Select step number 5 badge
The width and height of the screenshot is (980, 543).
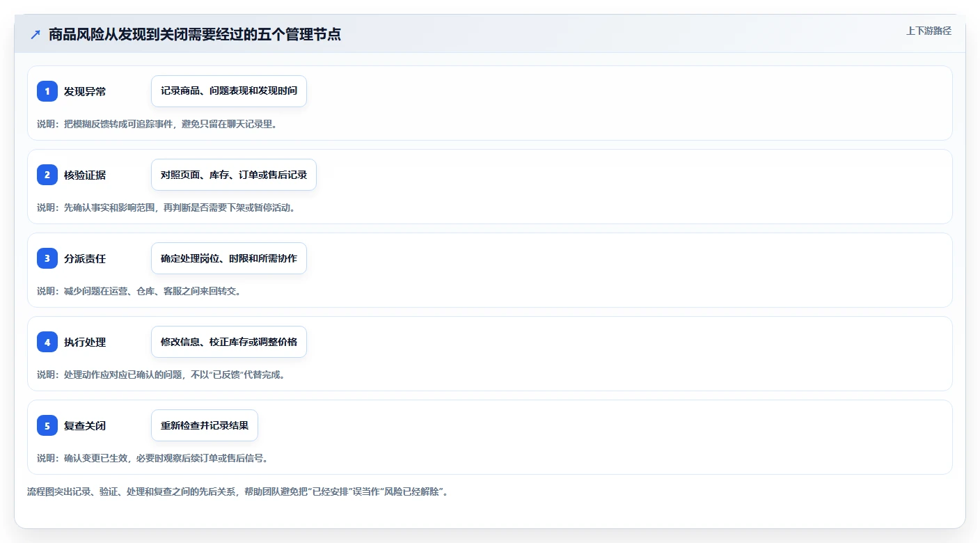click(47, 425)
